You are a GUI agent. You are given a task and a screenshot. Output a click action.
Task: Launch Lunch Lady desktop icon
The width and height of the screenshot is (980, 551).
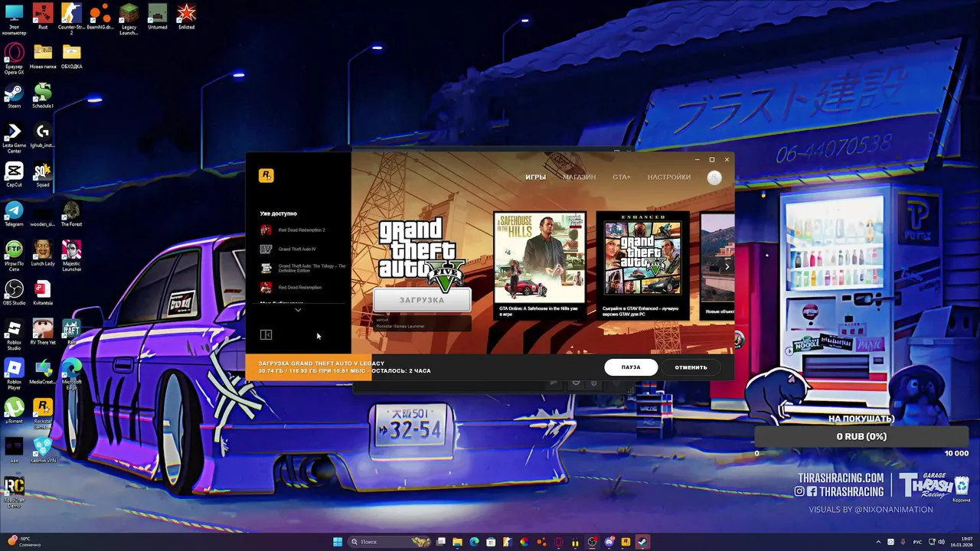point(43,254)
